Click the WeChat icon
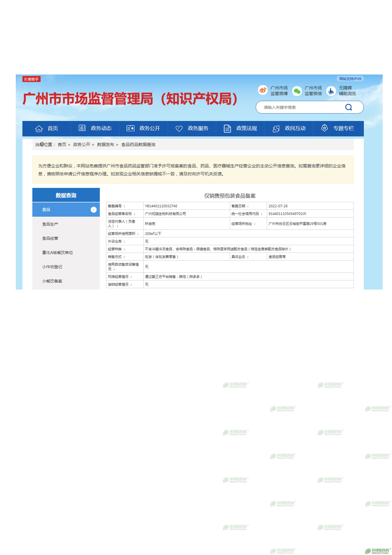392x555 pixels. pyautogui.click(x=297, y=91)
